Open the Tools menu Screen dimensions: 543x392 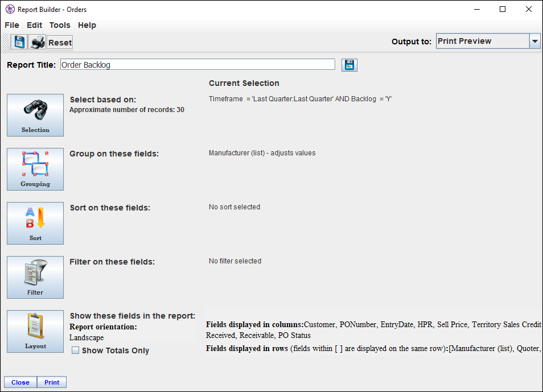60,25
